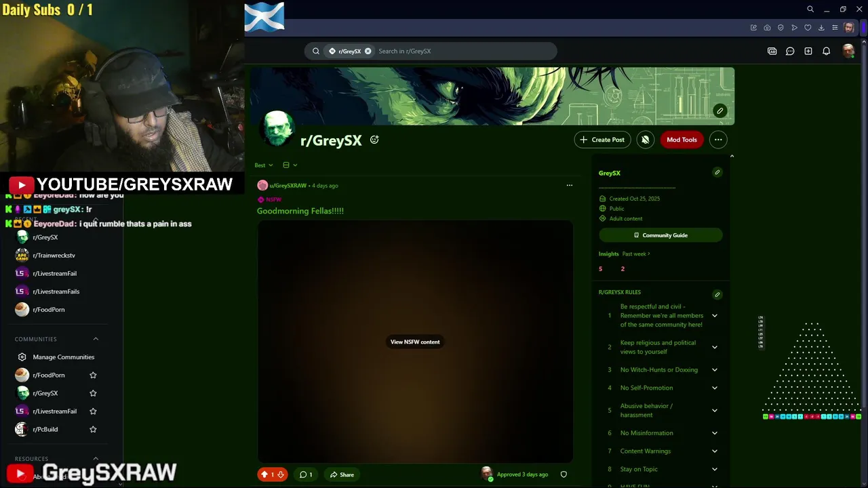Open the Best sort dropdown
Image resolution: width=868 pixels, height=488 pixels.
264,165
